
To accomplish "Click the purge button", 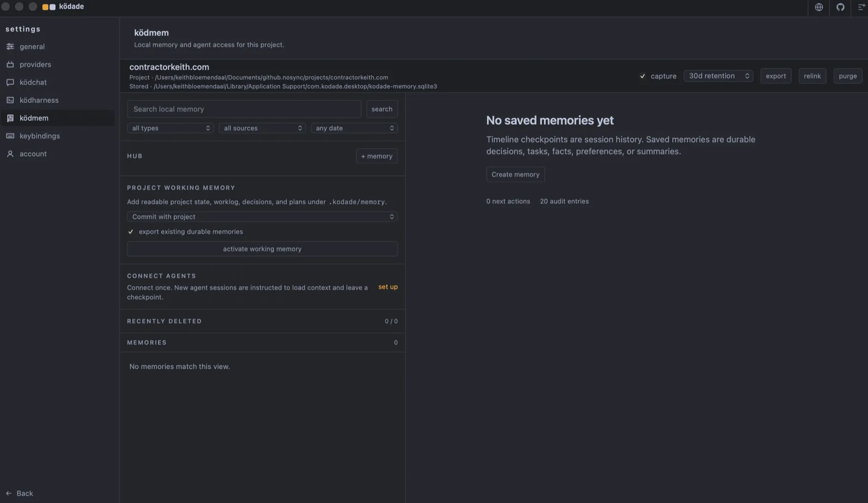I will pos(848,76).
